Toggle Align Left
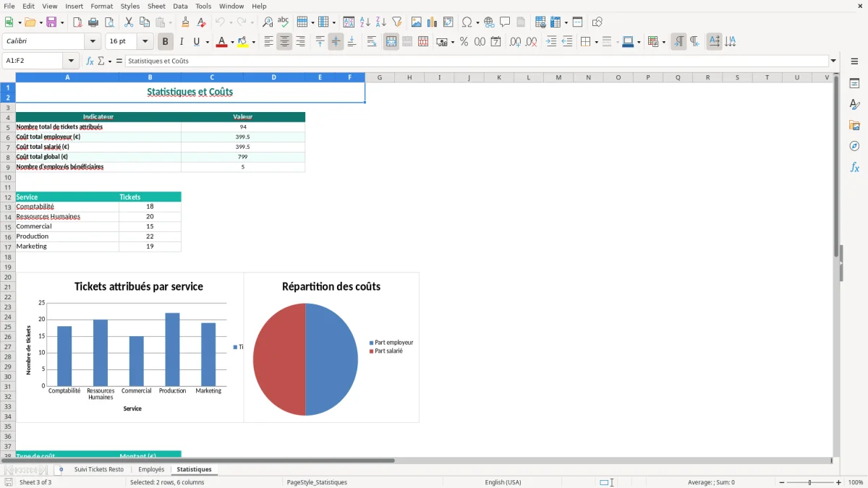 (269, 42)
